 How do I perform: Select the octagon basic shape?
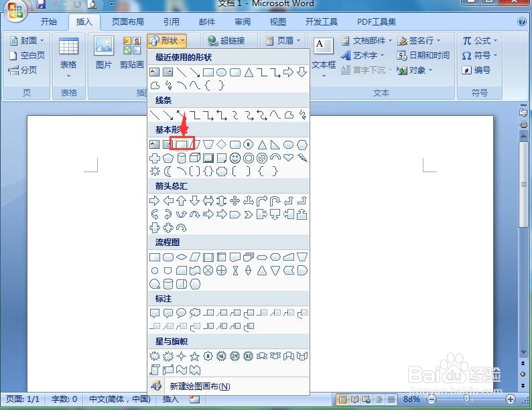coord(248,145)
